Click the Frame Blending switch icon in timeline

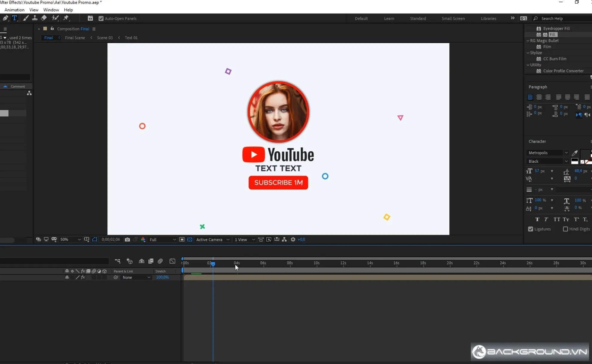click(x=151, y=261)
